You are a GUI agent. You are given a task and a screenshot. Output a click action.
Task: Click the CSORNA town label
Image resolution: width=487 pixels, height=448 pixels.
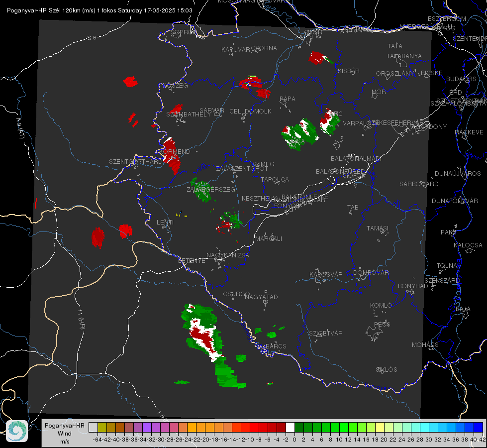pyautogui.click(x=264, y=48)
